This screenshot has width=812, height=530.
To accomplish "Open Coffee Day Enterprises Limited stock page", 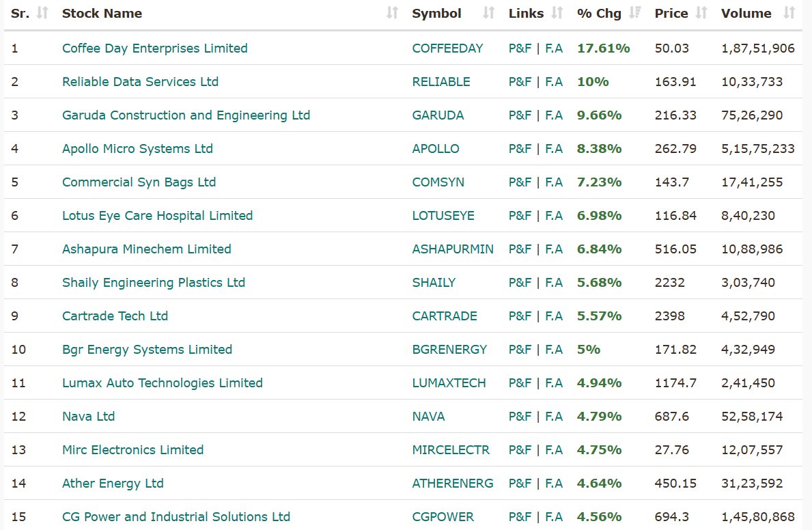I will (x=155, y=48).
